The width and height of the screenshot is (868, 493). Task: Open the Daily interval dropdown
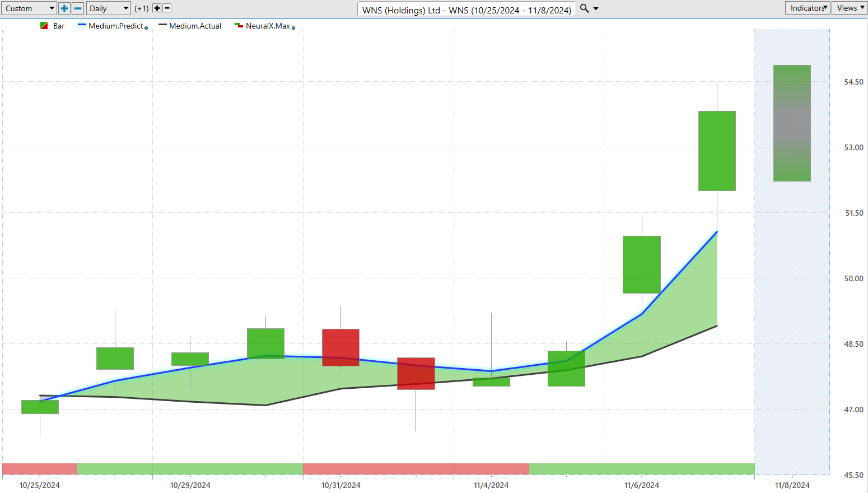[109, 8]
